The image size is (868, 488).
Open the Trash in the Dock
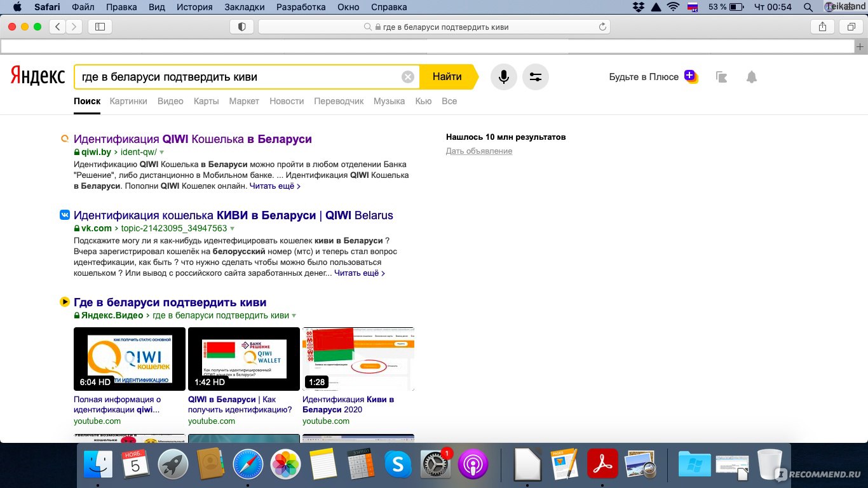point(770,464)
